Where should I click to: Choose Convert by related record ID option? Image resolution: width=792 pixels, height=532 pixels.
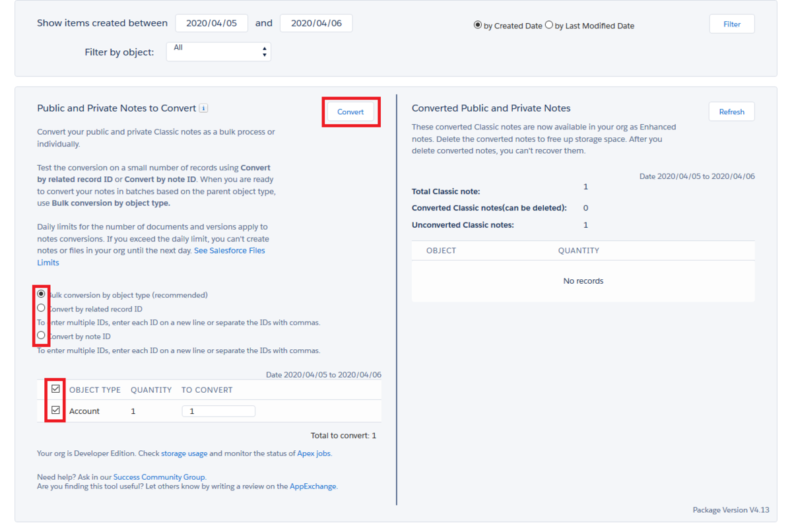pos(42,308)
